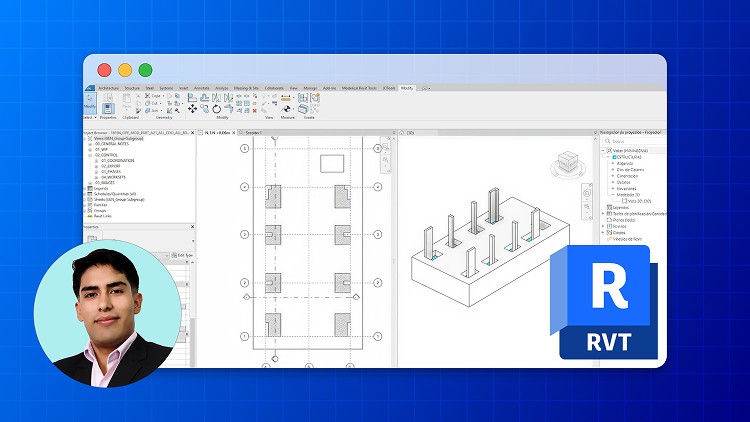Select Vista 3D item in Navegador
The image size is (750, 422).
(x=639, y=201)
